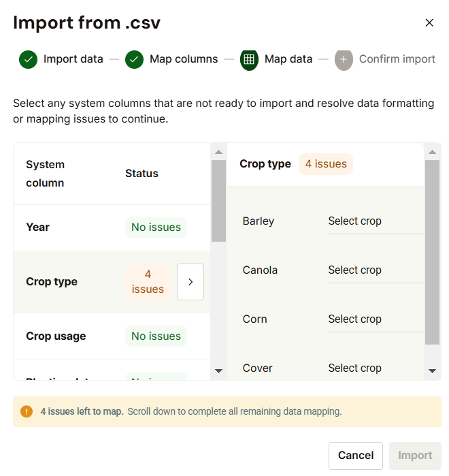Click the Map columns green checkmark icon
Image resolution: width=449 pixels, height=476 pixels.
134,59
